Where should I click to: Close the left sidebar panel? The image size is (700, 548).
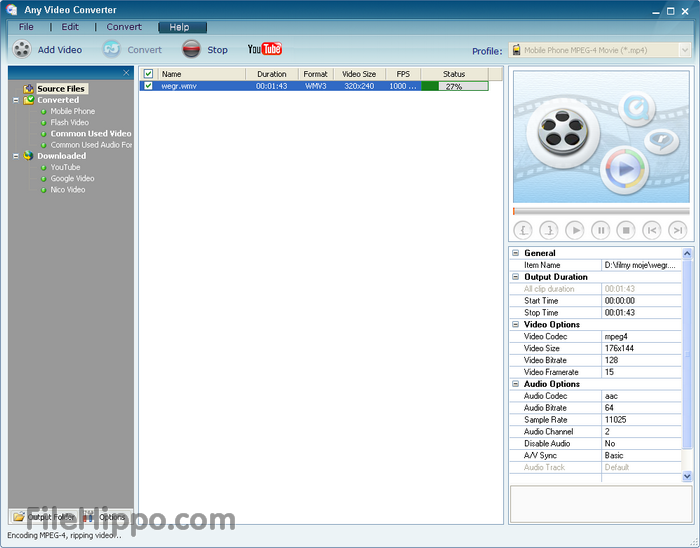(x=126, y=73)
